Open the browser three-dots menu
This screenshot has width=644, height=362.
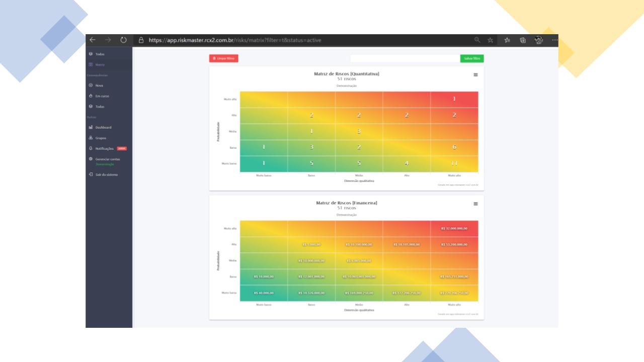(554, 40)
